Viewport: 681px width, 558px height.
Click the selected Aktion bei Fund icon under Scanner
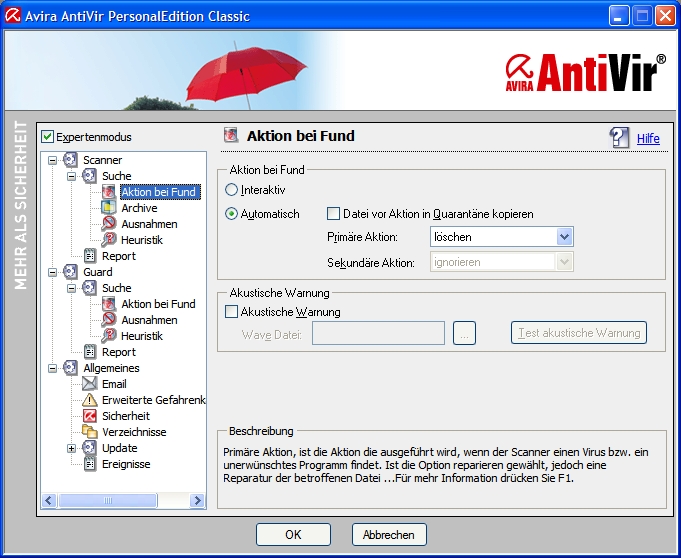click(x=109, y=192)
